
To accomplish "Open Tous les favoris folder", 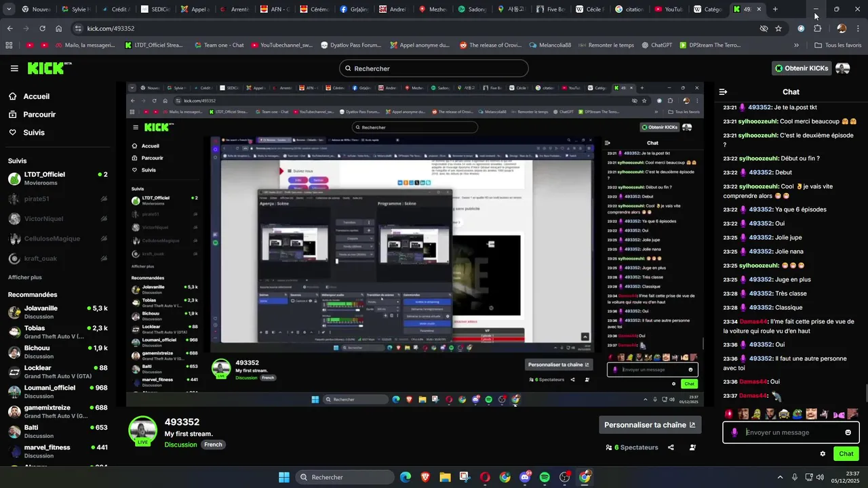I will 837,45.
